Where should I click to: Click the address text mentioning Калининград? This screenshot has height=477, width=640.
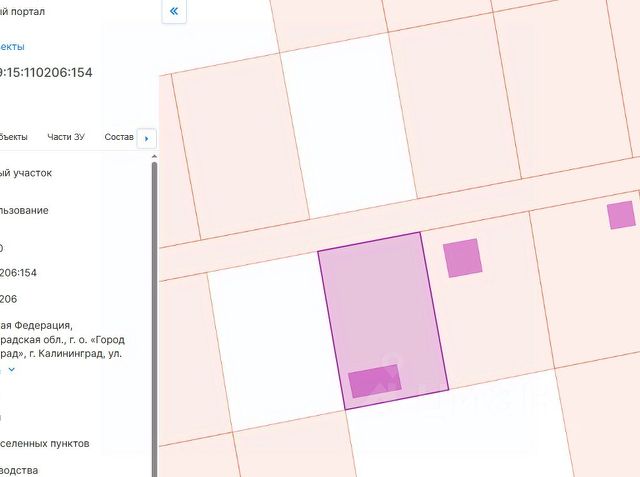coord(62,339)
